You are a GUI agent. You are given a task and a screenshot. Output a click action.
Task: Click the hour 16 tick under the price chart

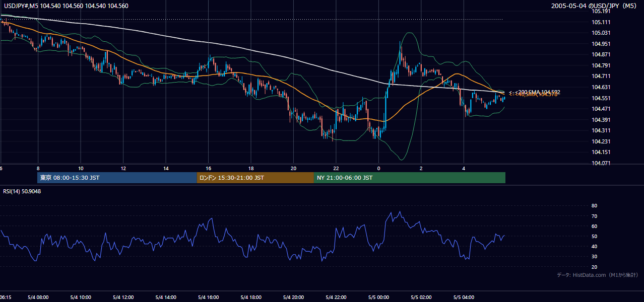(x=208, y=168)
